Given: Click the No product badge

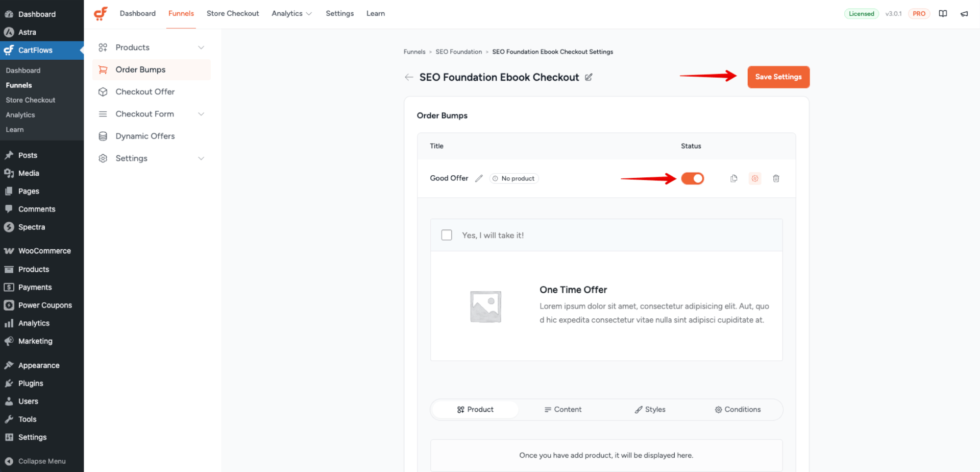Looking at the screenshot, I should pyautogui.click(x=514, y=178).
